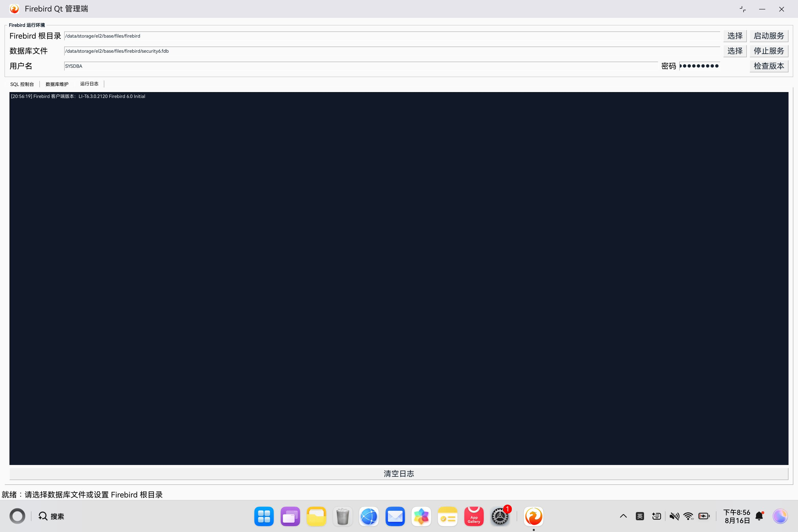The image size is (798, 532).
Task: Click the 数据库文件 label
Action: tap(28, 51)
